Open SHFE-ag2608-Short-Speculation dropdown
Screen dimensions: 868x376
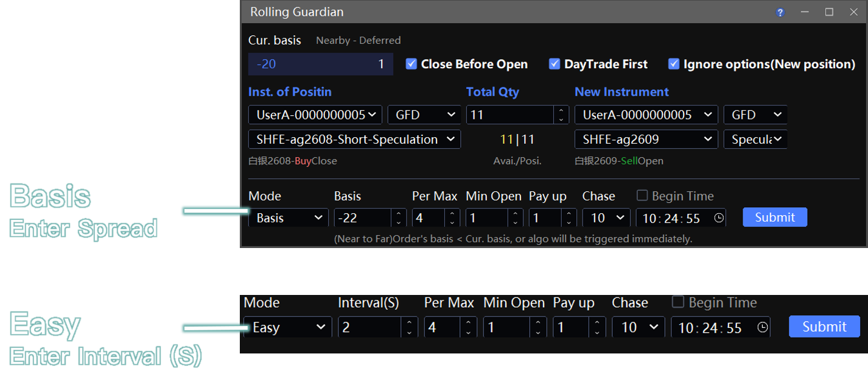coord(354,140)
